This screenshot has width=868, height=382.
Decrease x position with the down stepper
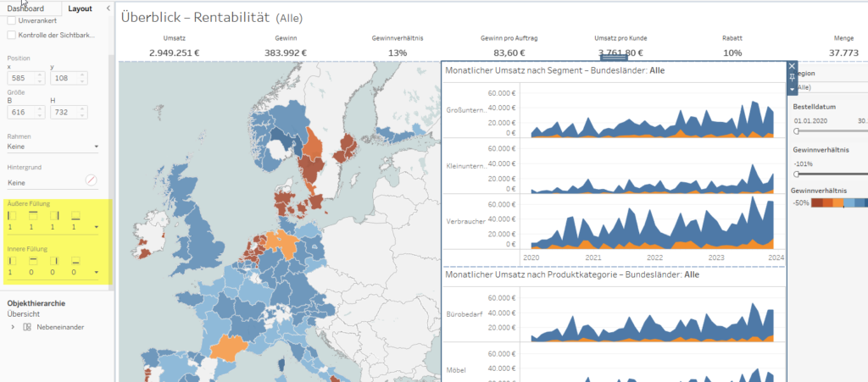[x=40, y=81]
